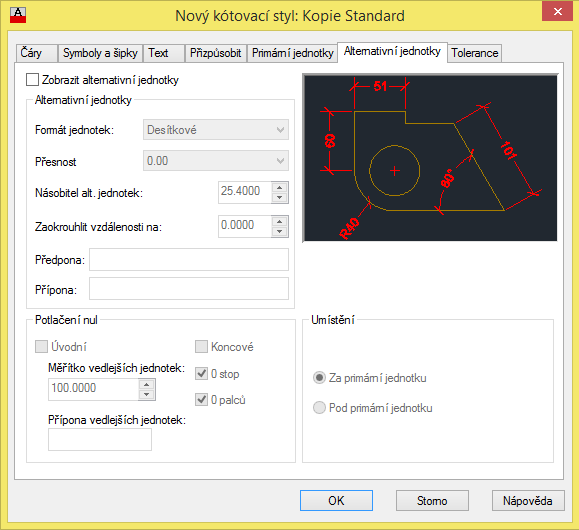Switch to the Tolerance tab
The height and width of the screenshot is (530, 579).
[474, 53]
